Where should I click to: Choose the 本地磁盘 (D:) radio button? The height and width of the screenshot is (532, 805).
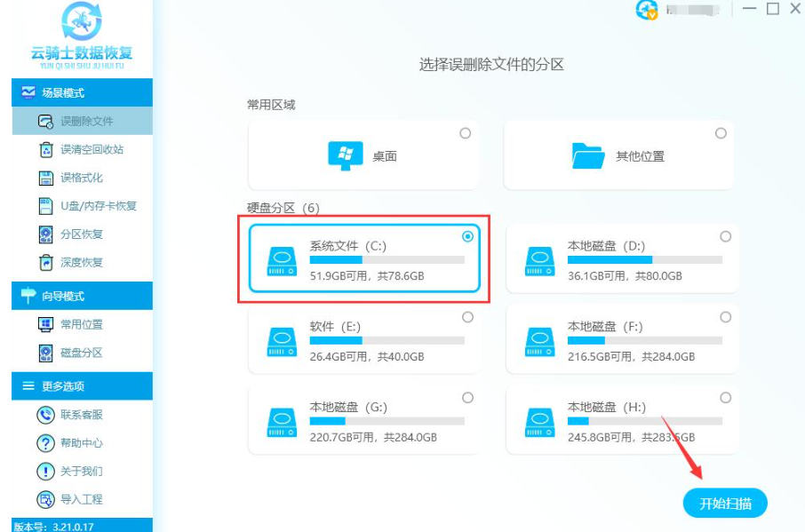pos(725,236)
